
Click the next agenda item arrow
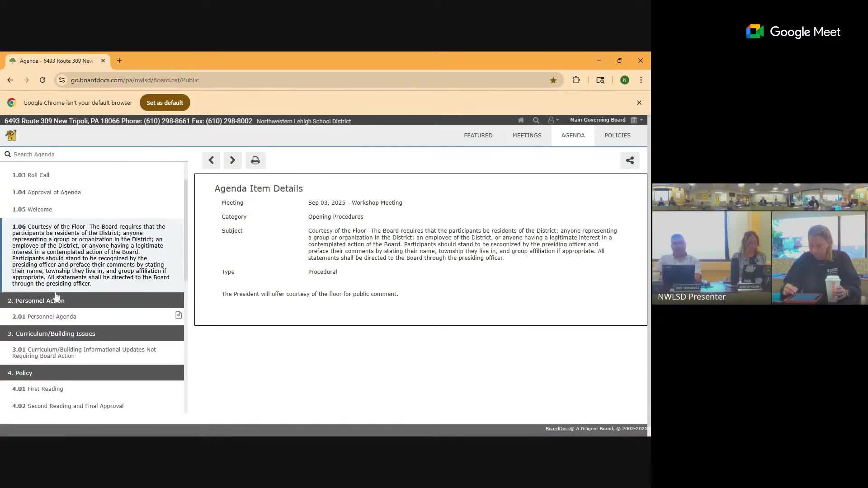click(232, 160)
